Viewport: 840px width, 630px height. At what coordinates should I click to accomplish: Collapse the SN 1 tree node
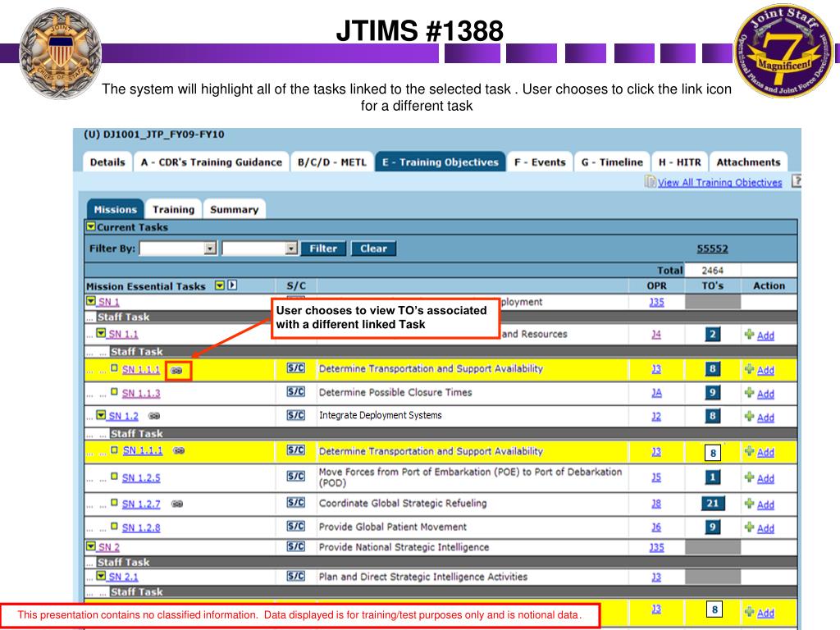pyautogui.click(x=91, y=301)
